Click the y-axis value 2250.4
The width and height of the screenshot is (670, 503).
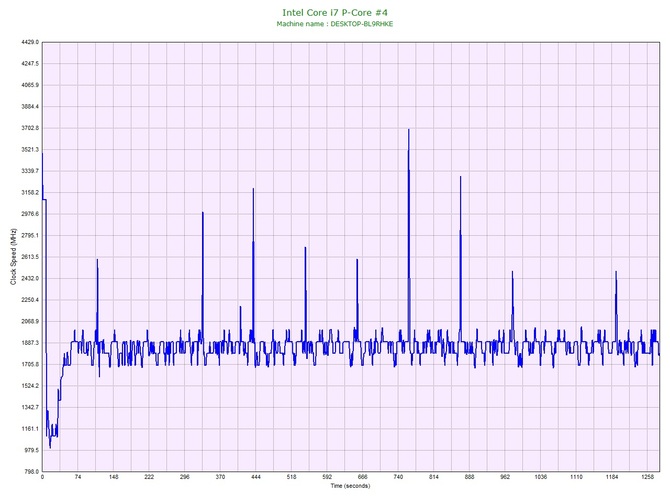click(30, 300)
